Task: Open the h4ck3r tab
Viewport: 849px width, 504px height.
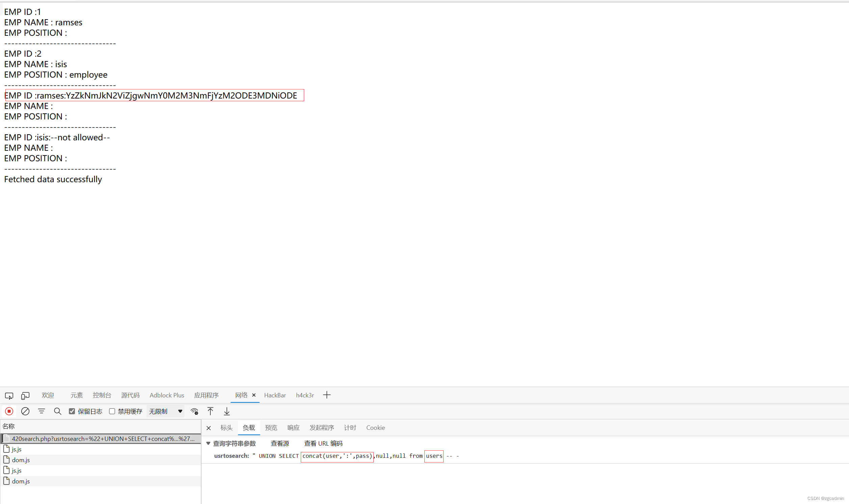Action: point(305,395)
